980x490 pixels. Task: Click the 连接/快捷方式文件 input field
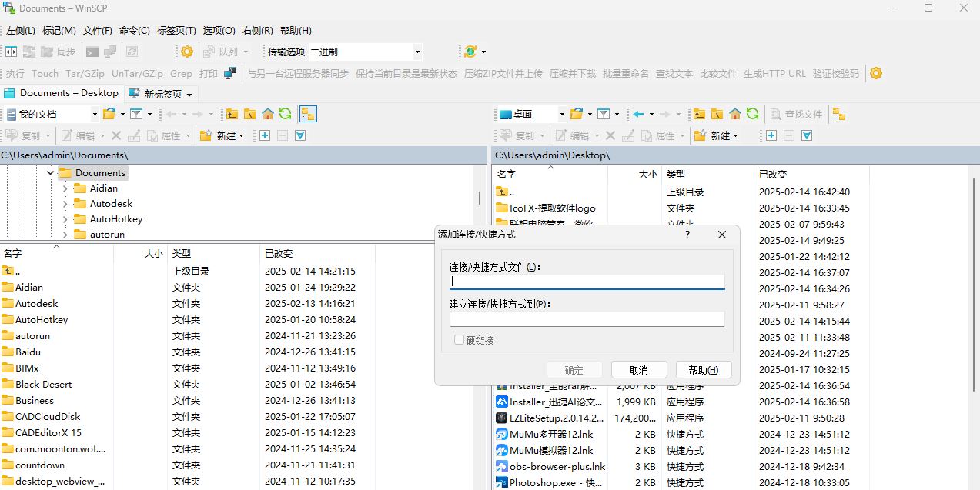(x=587, y=282)
